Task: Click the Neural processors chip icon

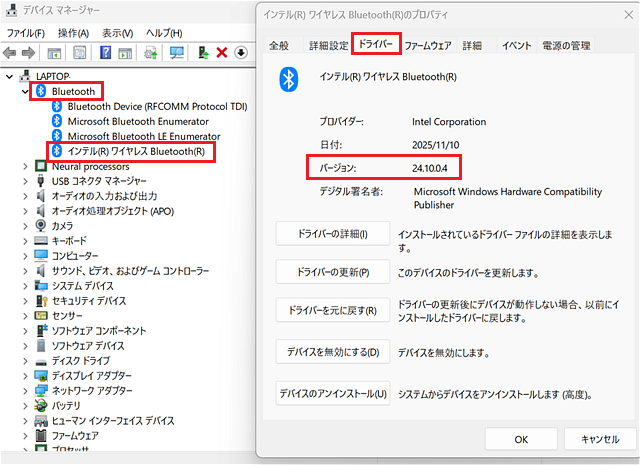Action: point(41,166)
